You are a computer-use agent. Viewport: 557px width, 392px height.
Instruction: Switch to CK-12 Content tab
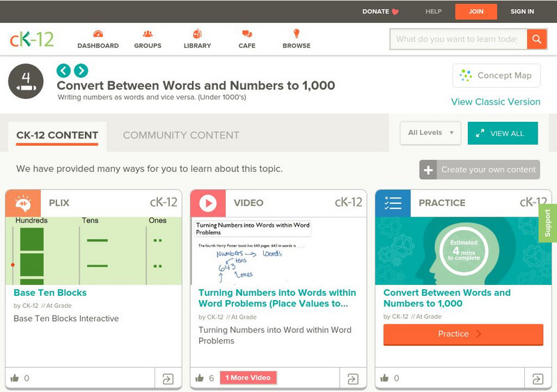(57, 135)
